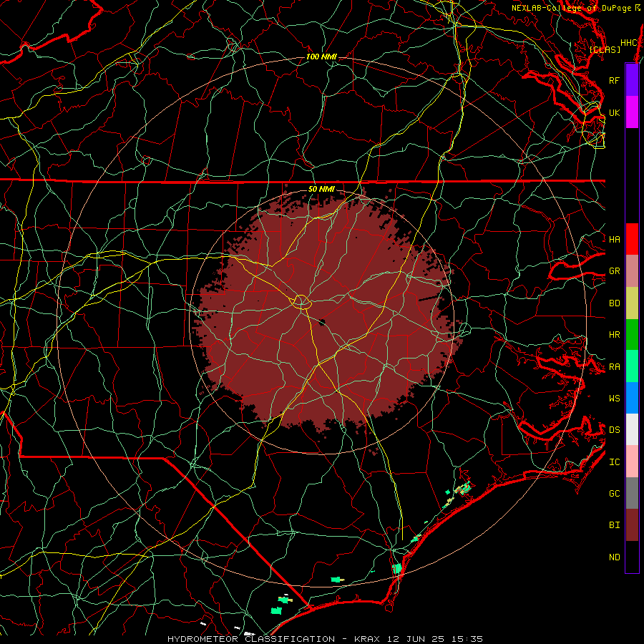Click the '50 NMI' range ring label

pos(321,189)
